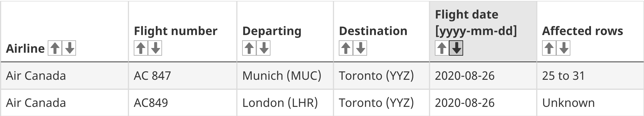This screenshot has height=116, width=644.
Task: Sort Flight number descending arrow
Action: pyautogui.click(x=155, y=48)
